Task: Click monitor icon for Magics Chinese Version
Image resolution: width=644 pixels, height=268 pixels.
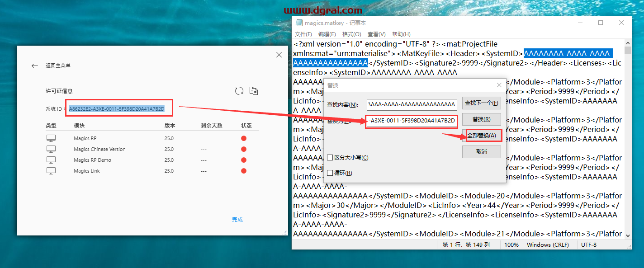Action: pos(51,149)
